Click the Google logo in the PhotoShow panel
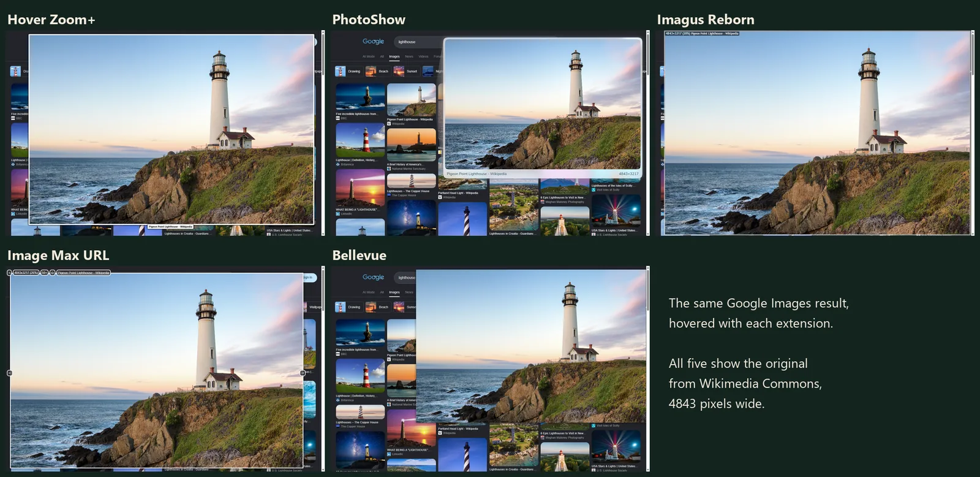The width and height of the screenshot is (980, 477). [373, 42]
